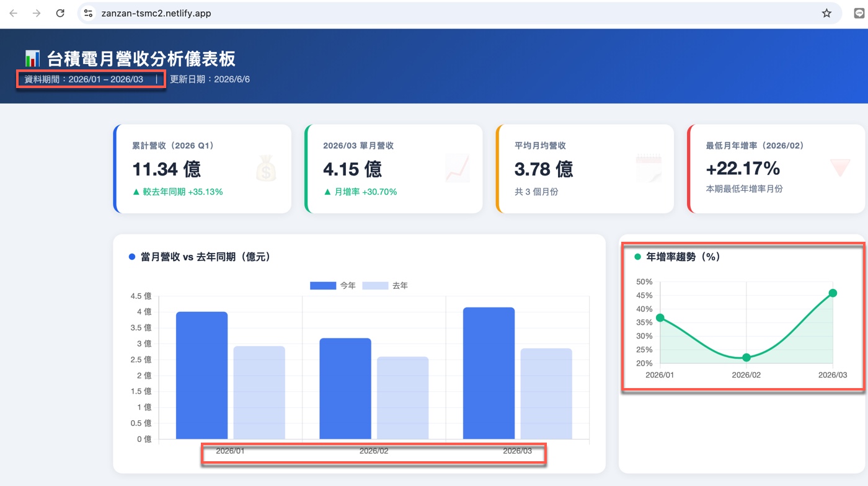
Task: Click the 2026/02 last-year light bar
Action: pos(403,398)
